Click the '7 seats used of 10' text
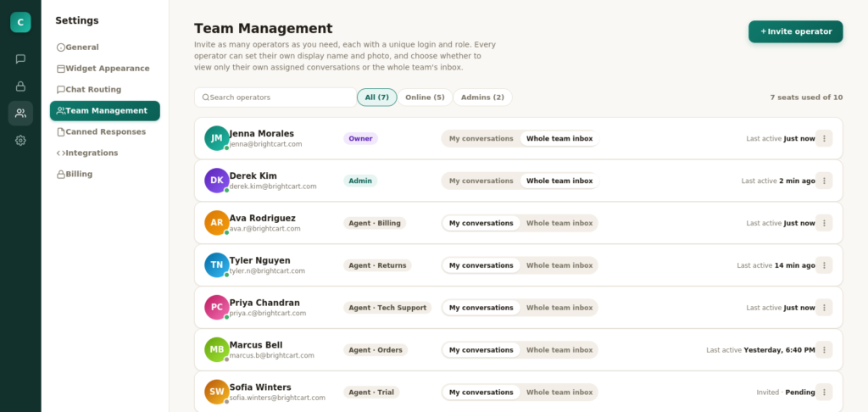 tap(807, 97)
